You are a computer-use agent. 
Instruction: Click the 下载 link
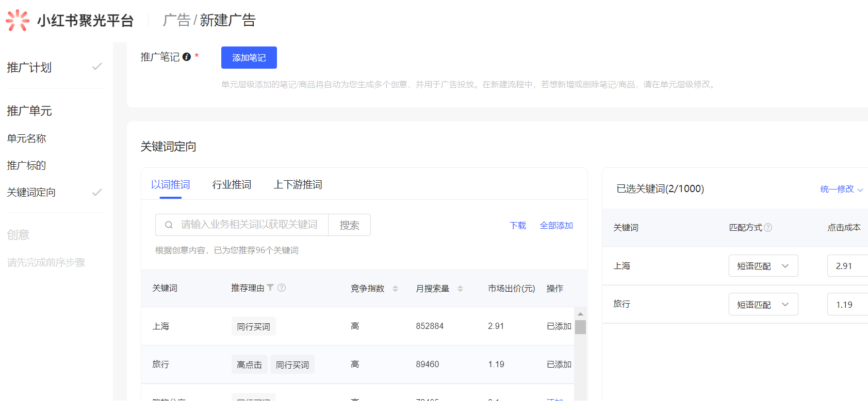(x=518, y=225)
